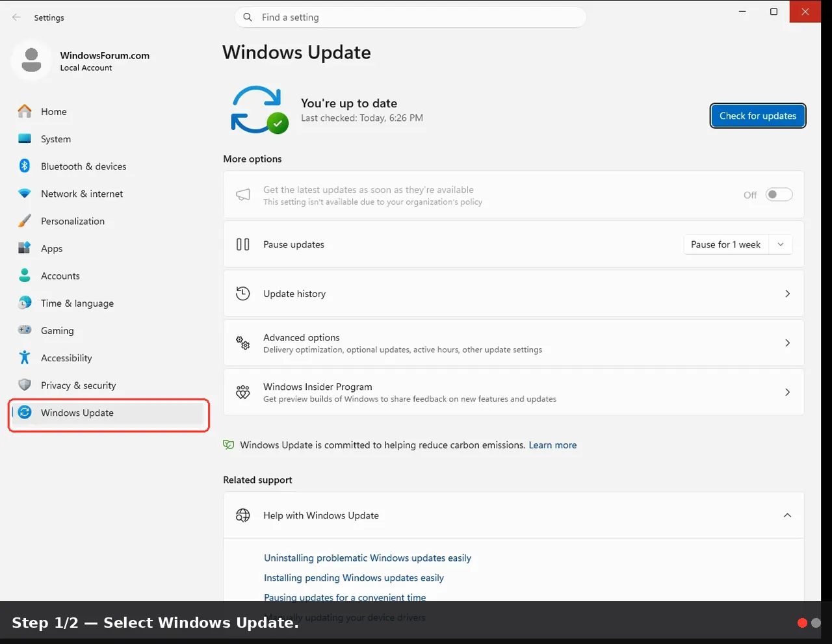Viewport: 832px width, 644px height.
Task: Open Bluetooth & devices icon
Action: 25,166
